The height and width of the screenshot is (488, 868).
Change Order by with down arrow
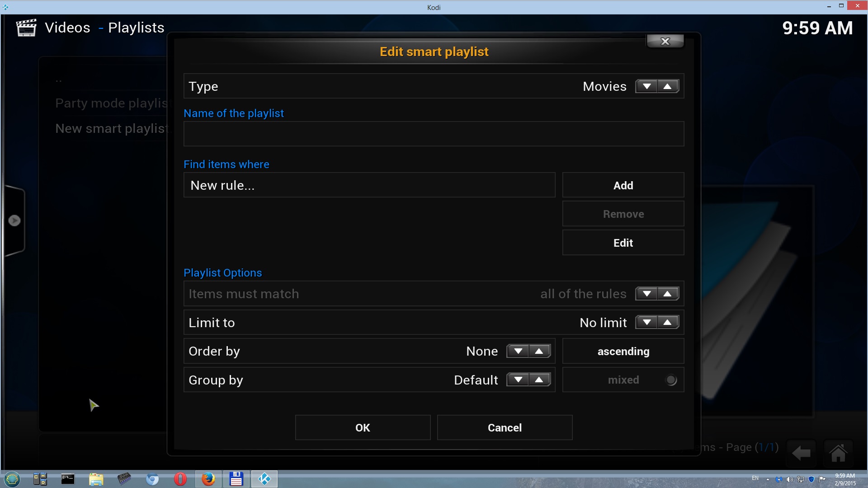pyautogui.click(x=518, y=352)
